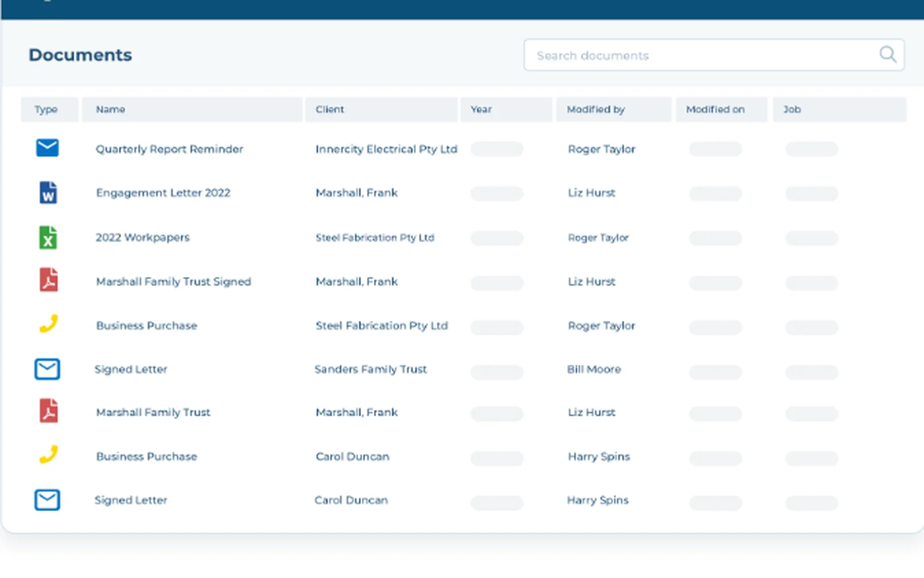Select Harry Spins in Carol Duncan's Signed Letter row
Viewport: 924px width, 578px height.
tap(598, 500)
